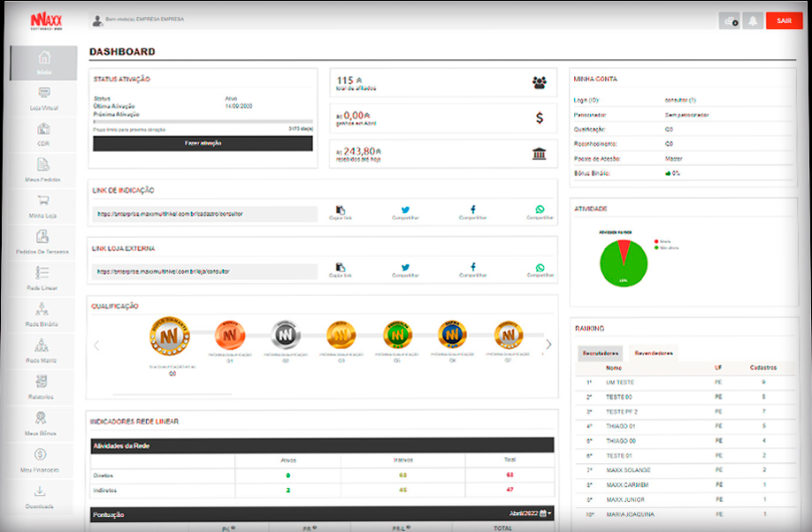812x532 pixels.
Task: Share Link de Indicação on Twitter
Action: coord(405,212)
